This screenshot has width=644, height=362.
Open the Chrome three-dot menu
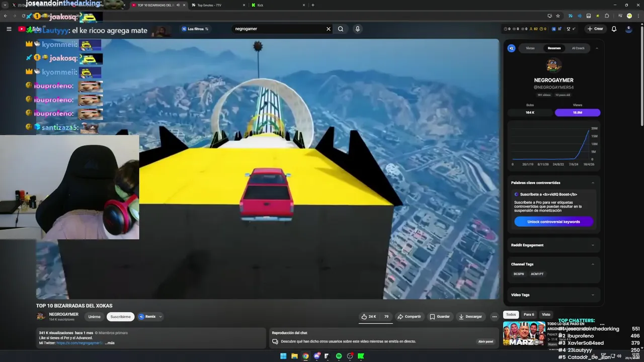click(638, 16)
